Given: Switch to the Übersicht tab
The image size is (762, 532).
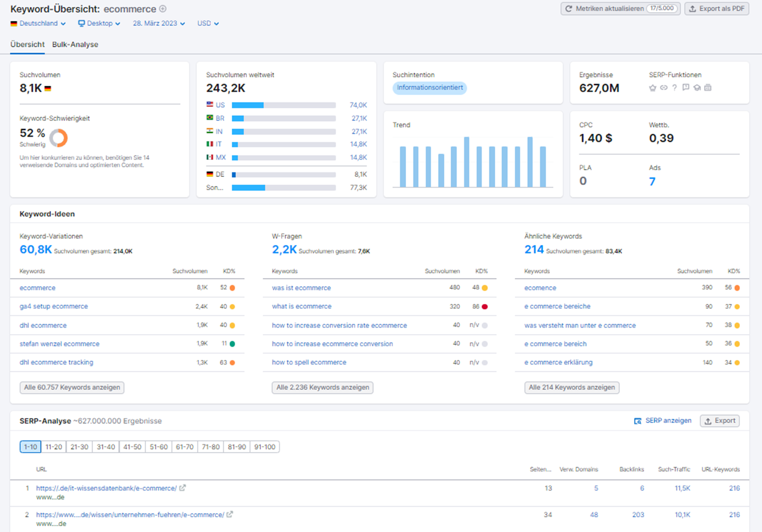Looking at the screenshot, I should (x=27, y=45).
